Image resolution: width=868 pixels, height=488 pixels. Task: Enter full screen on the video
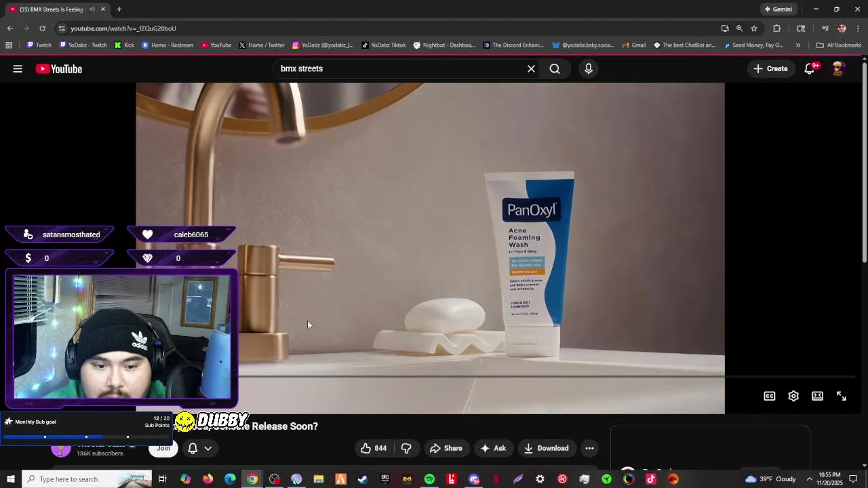pyautogui.click(x=842, y=396)
